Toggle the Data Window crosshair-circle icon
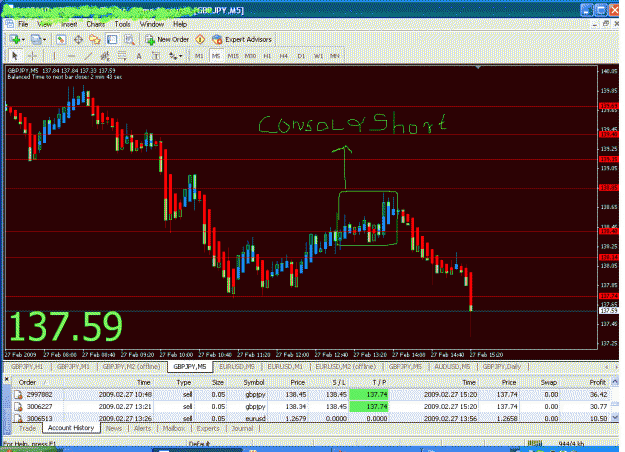625x452 pixels. coord(78,39)
